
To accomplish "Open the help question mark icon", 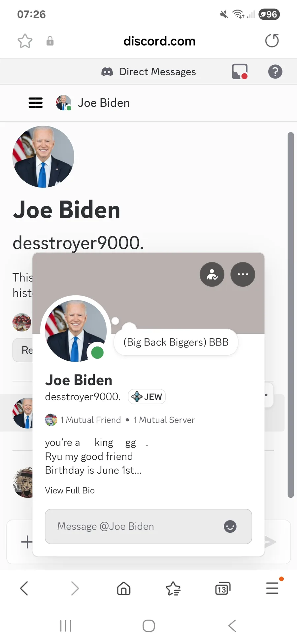I will tap(275, 72).
